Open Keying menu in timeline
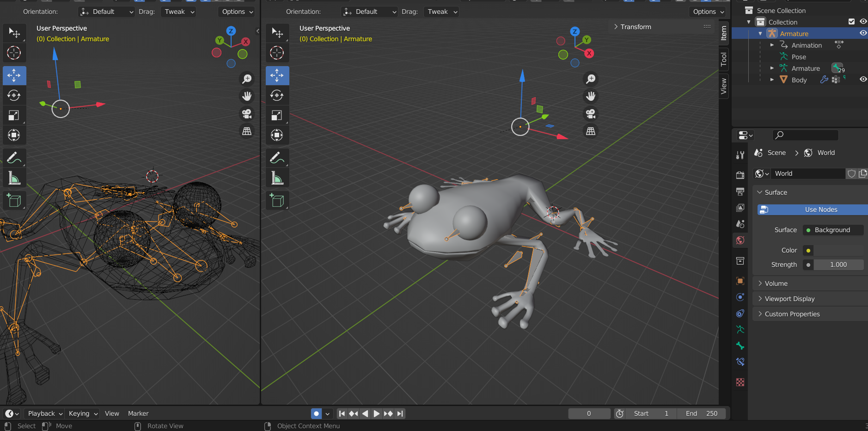This screenshot has height=431, width=868. tap(82, 413)
